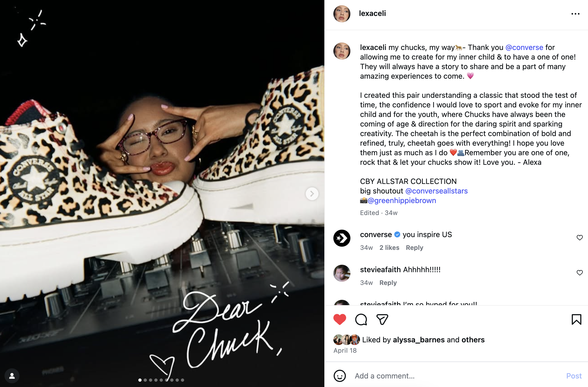Open the @converseallstars mention
Viewport: 588px width, 387px height.
(436, 191)
